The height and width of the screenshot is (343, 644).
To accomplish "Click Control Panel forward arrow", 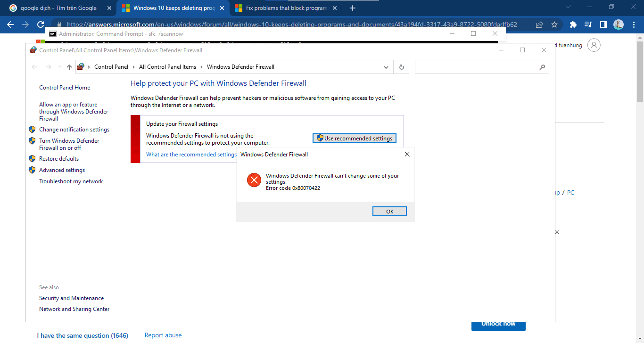I will (x=48, y=67).
